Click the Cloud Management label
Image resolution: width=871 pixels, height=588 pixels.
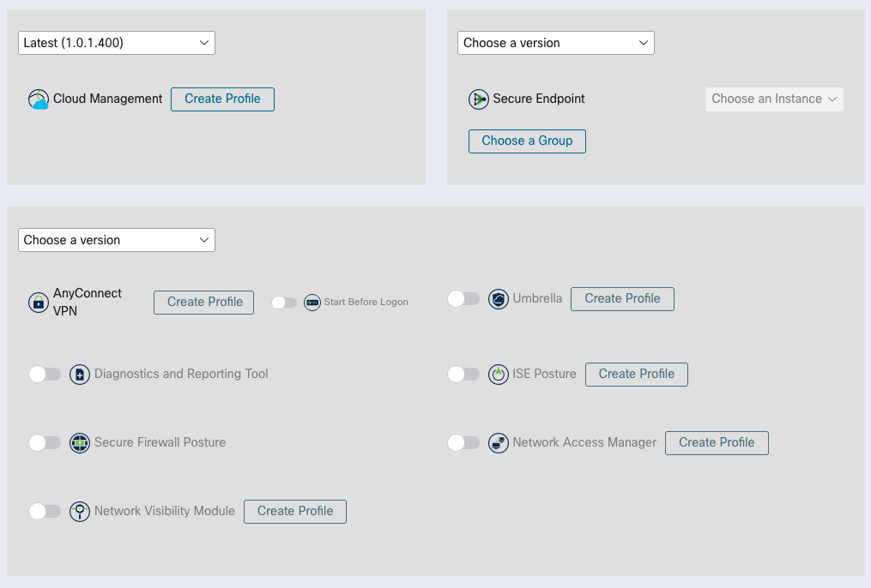[x=108, y=99]
